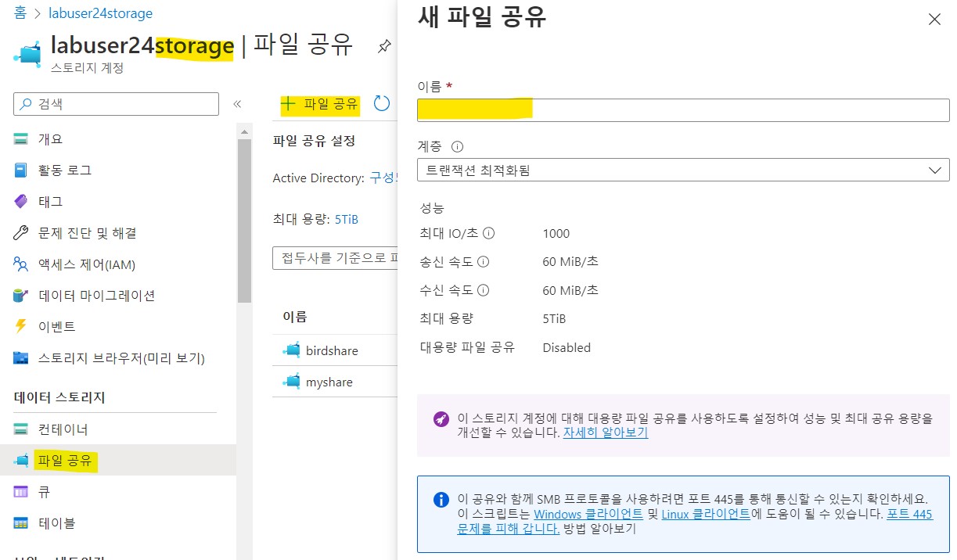Click the 데이터 마이그레이션 bucket icon

(x=21, y=296)
